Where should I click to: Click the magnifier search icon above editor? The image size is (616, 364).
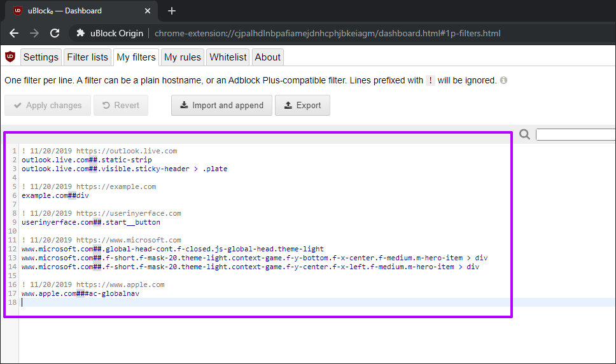pyautogui.click(x=524, y=134)
